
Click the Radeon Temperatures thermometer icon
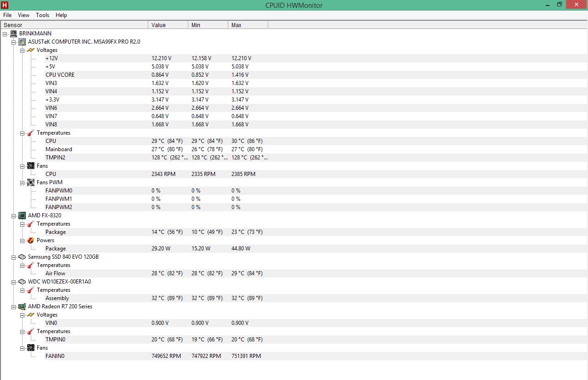click(31, 331)
